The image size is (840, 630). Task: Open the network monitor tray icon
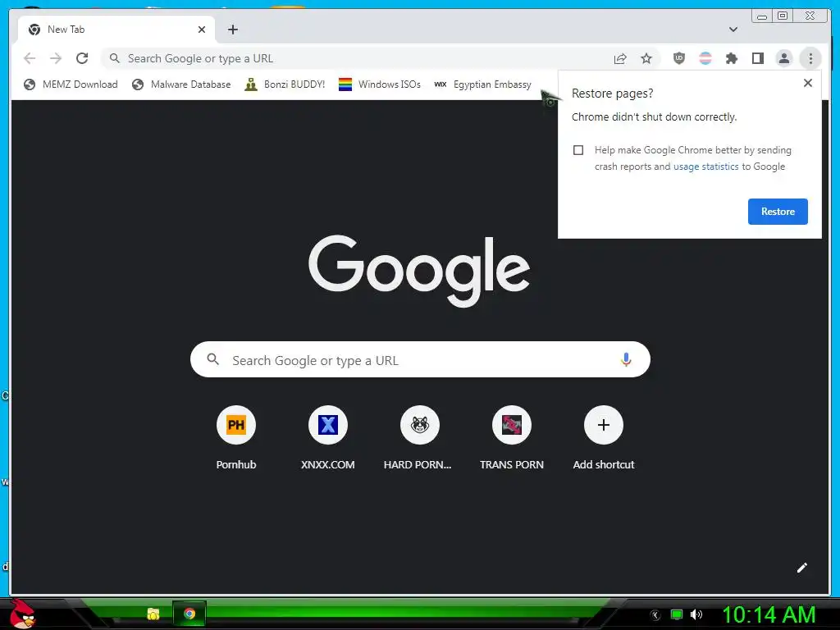[x=677, y=614]
